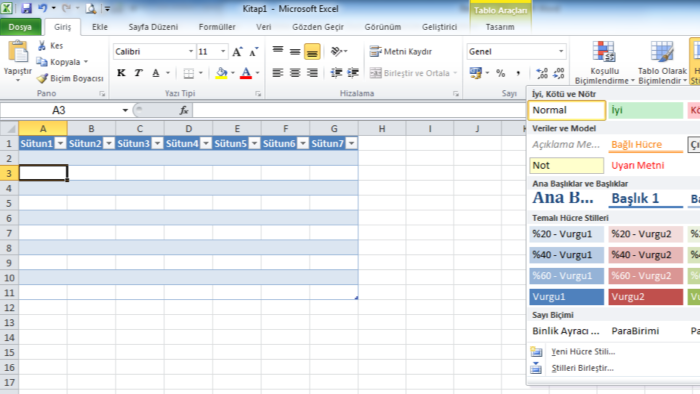Apply the yellow fill color bucket
Image resolution: width=700 pixels, height=394 pixels.
pyautogui.click(x=221, y=73)
